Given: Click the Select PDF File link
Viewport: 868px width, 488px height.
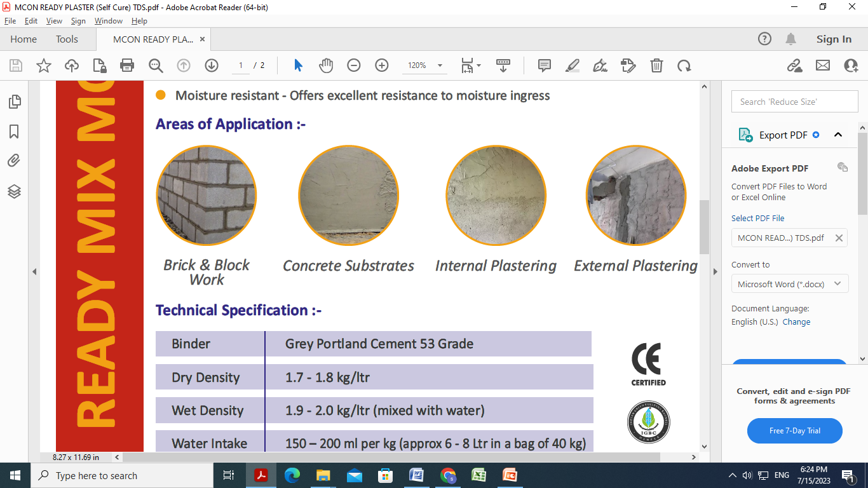Looking at the screenshot, I should (757, 218).
